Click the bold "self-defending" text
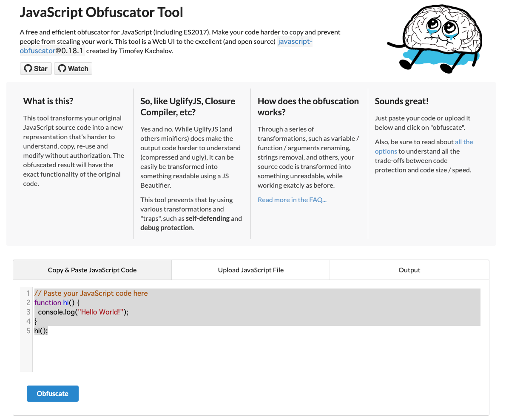The width and height of the screenshot is (506, 420). pyautogui.click(x=208, y=219)
